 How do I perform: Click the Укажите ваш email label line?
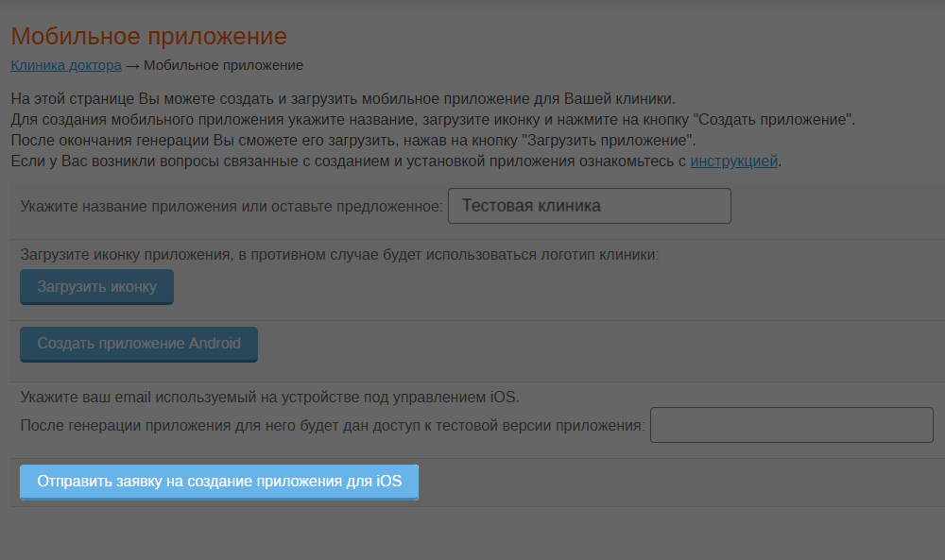coord(269,398)
